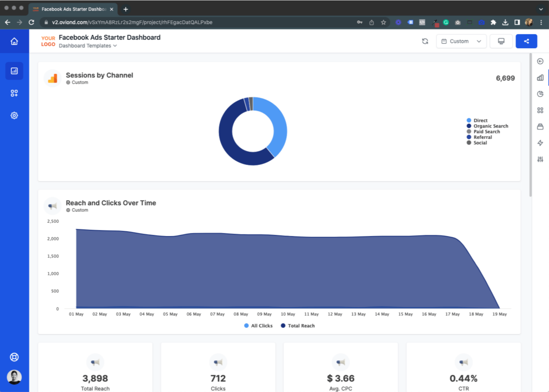The width and height of the screenshot is (549, 392).
Task: Click the dashboard vertical scrollbar
Action: pos(531,125)
